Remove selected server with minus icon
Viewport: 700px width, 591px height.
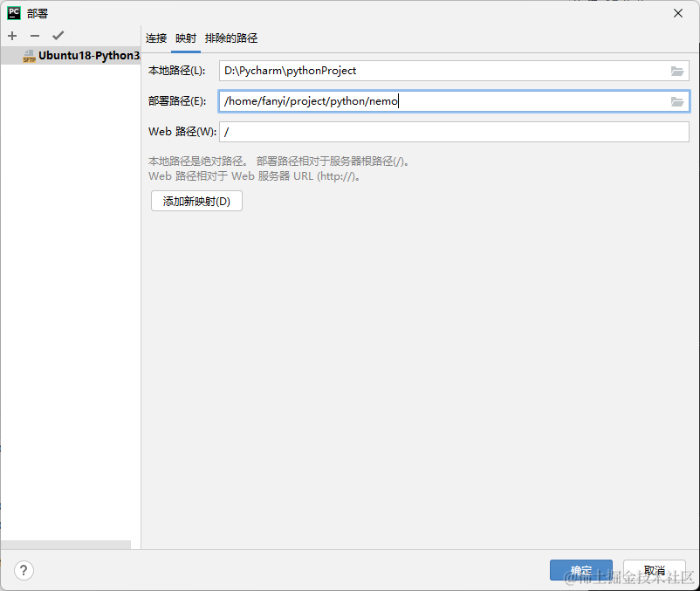[35, 36]
